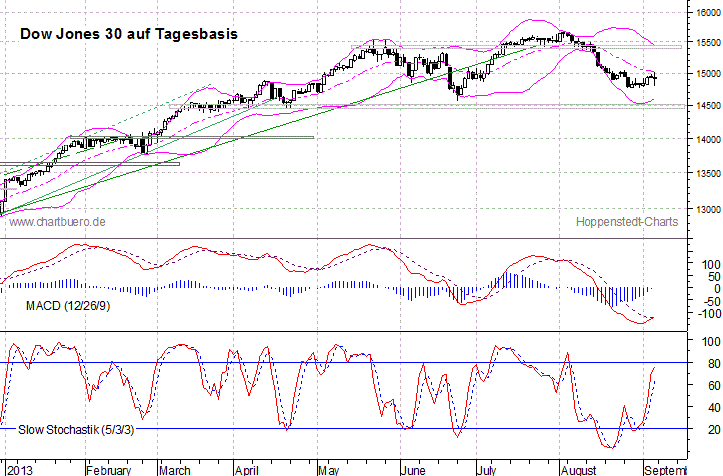723x476 pixels.
Task: Pick the Stochastik axis value 20
Action: (714, 430)
